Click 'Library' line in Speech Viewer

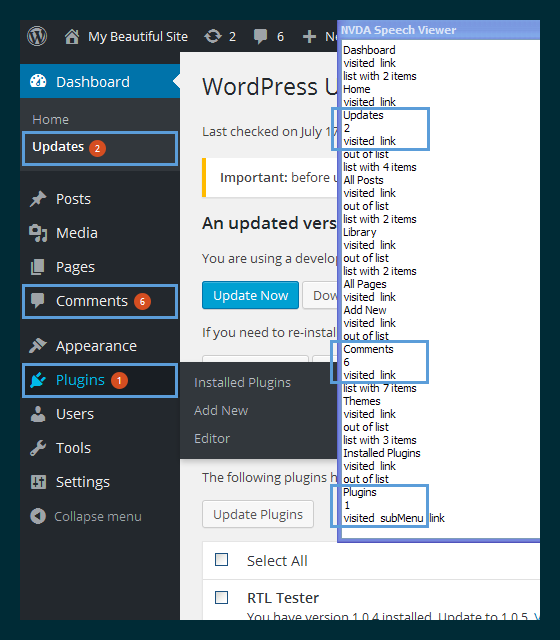click(x=360, y=232)
